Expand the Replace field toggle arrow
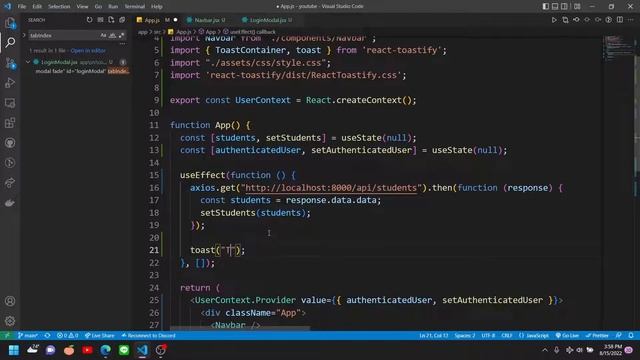Image resolution: width=640 pixels, height=360 pixels. 24,36
